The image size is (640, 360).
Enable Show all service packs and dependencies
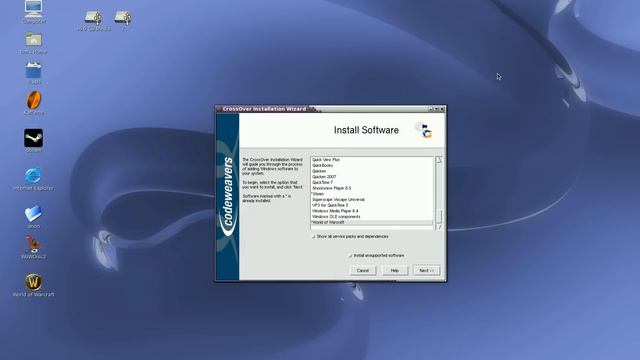point(313,237)
